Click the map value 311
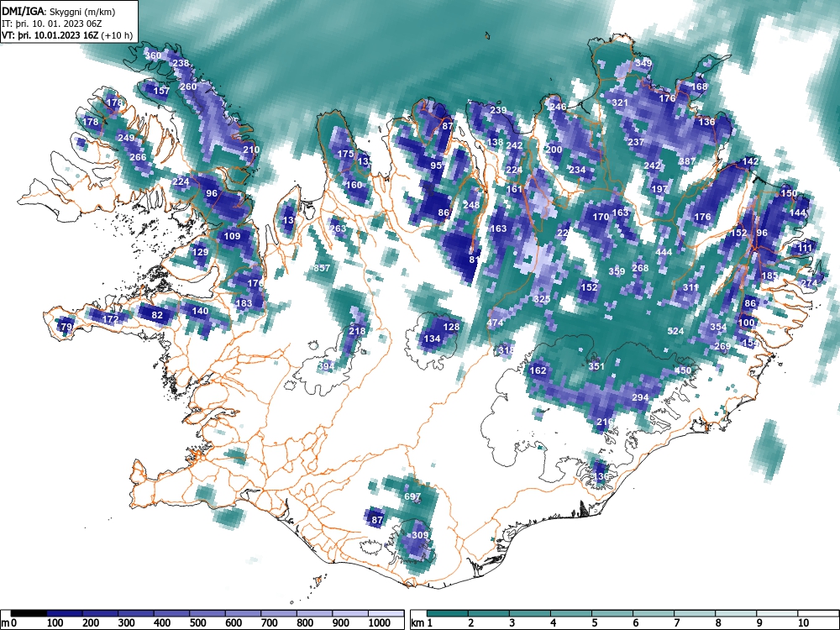 (690, 287)
